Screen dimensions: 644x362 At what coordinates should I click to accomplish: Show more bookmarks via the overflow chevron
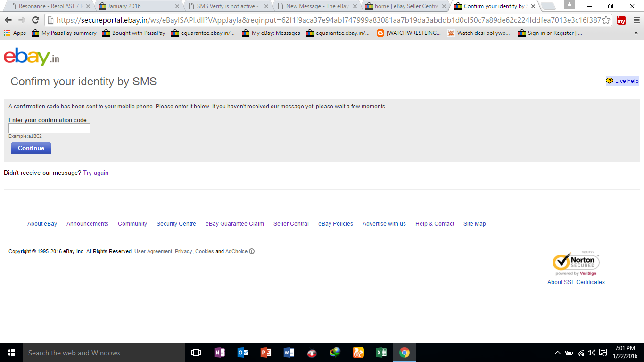point(636,33)
